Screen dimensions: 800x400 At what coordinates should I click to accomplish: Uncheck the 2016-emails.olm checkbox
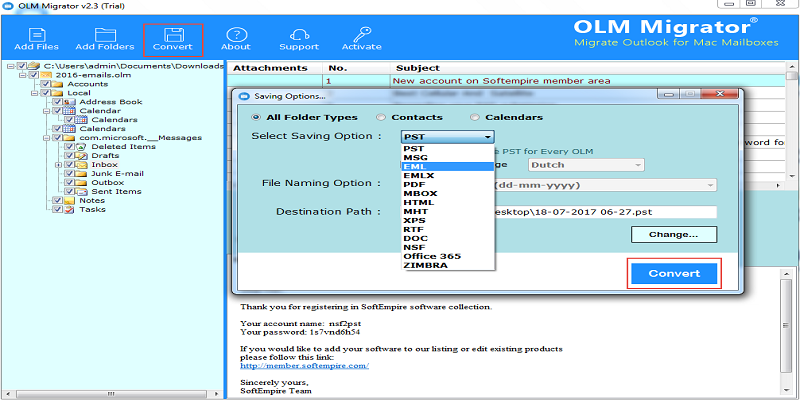(x=34, y=75)
